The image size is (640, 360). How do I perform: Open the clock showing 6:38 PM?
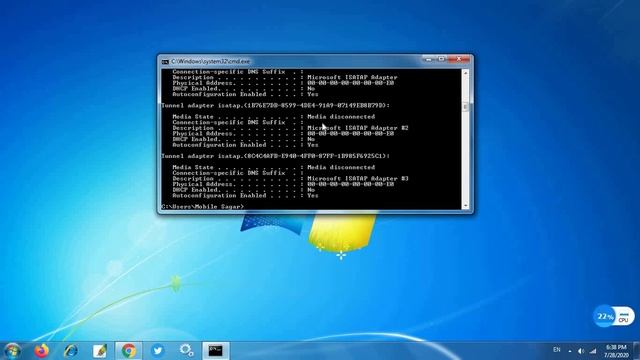tap(616, 351)
